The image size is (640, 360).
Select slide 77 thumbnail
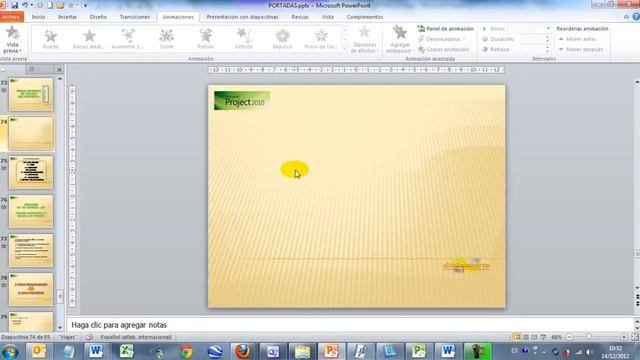(x=31, y=250)
